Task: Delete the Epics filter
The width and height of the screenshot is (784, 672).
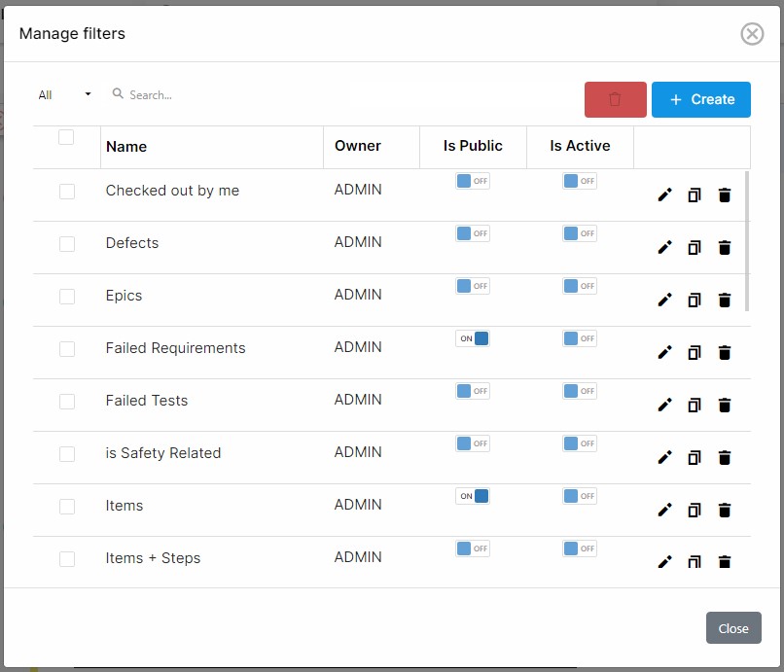Action: tap(724, 301)
